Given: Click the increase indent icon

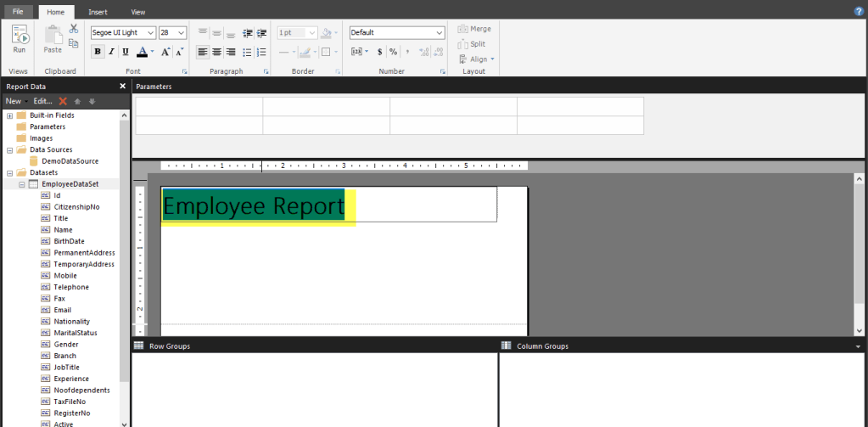Looking at the screenshot, I should pos(263,33).
